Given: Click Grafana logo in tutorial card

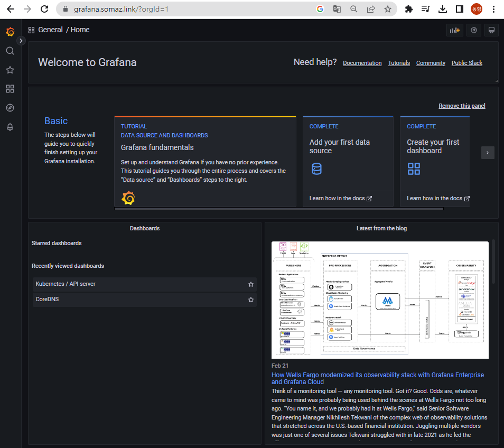Looking at the screenshot, I should (x=128, y=198).
